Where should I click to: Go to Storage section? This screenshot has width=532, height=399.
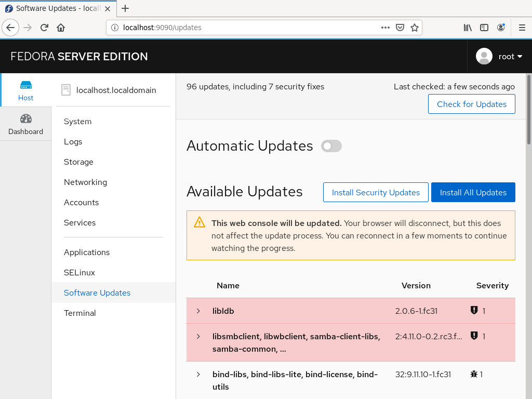[78, 162]
